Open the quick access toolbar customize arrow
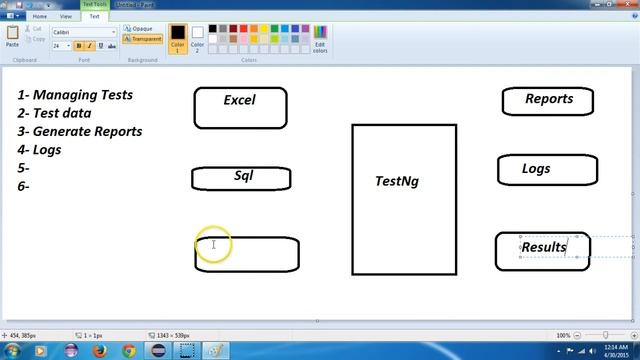The image size is (640, 360). [x=49, y=5]
